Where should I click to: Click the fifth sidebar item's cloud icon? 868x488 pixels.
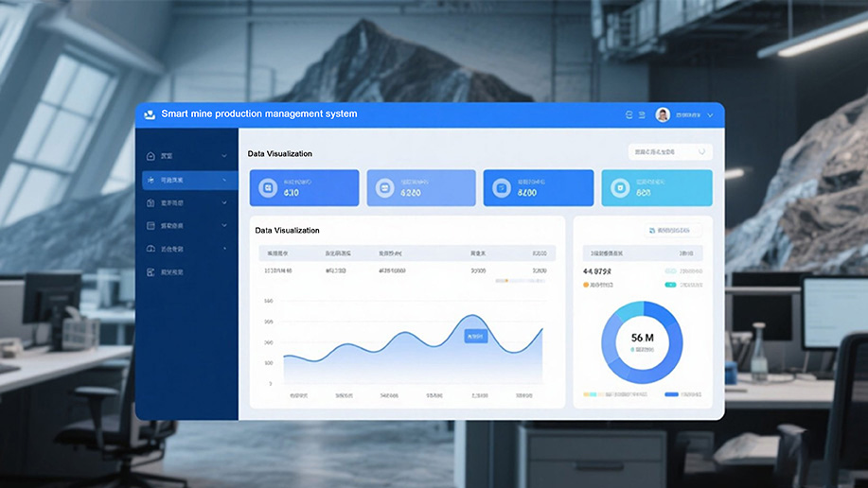tap(151, 249)
